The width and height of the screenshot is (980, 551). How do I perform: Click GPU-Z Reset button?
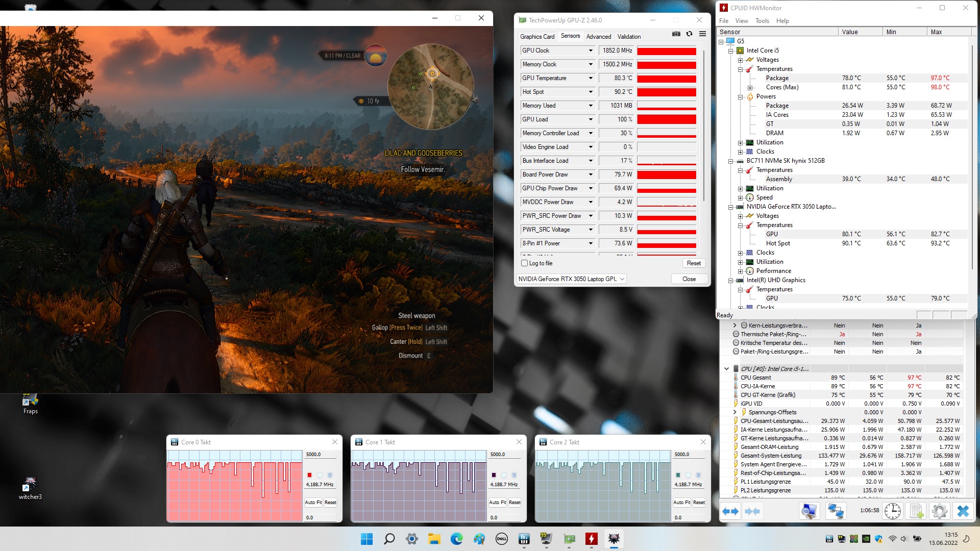(x=694, y=263)
